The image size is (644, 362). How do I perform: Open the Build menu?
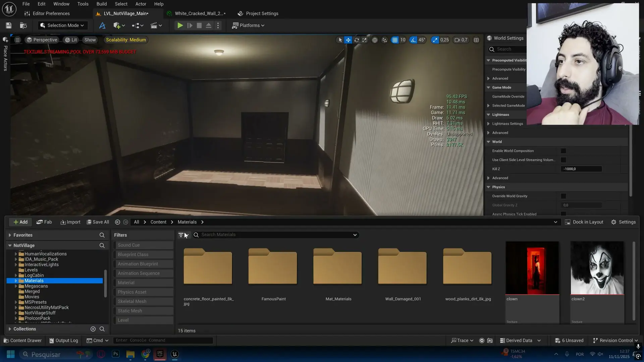(x=101, y=4)
